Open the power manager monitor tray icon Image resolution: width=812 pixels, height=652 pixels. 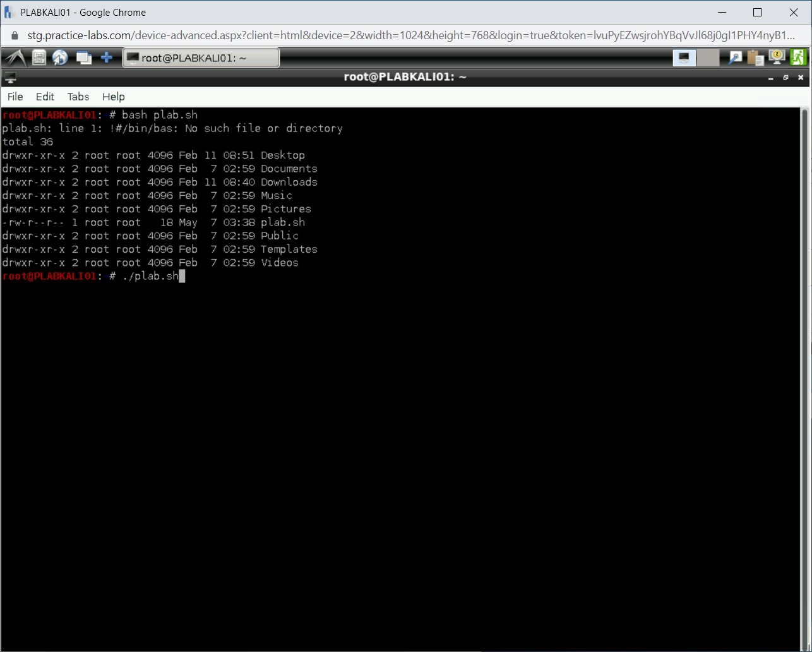pyautogui.click(x=777, y=57)
